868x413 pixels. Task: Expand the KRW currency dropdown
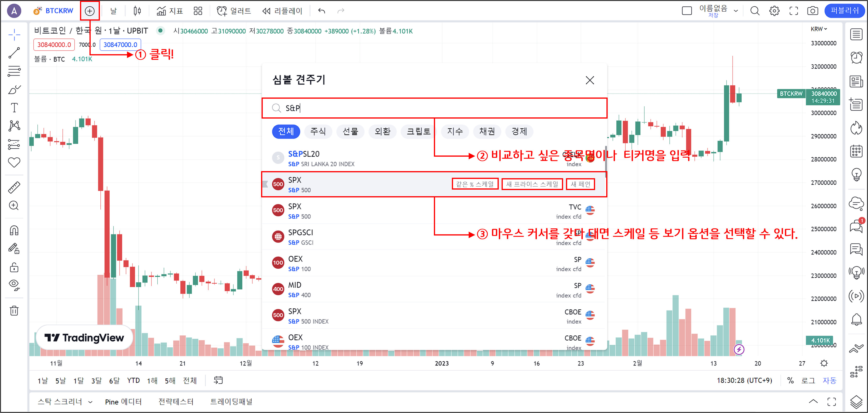819,29
